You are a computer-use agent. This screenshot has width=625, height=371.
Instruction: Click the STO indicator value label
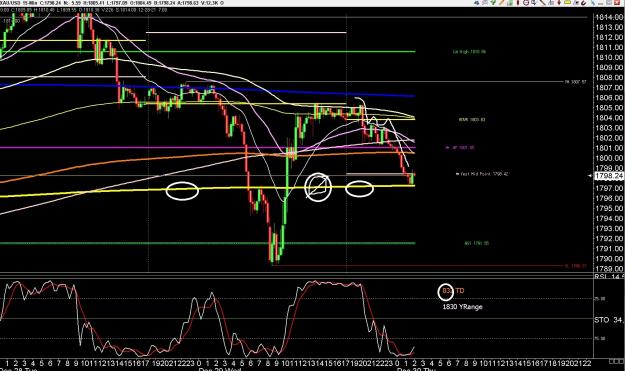coord(609,320)
